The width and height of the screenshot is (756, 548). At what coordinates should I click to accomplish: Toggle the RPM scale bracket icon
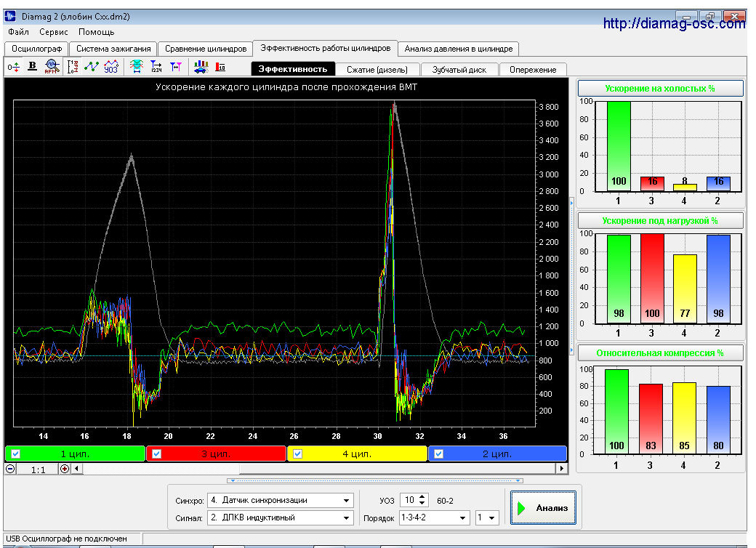click(x=72, y=67)
